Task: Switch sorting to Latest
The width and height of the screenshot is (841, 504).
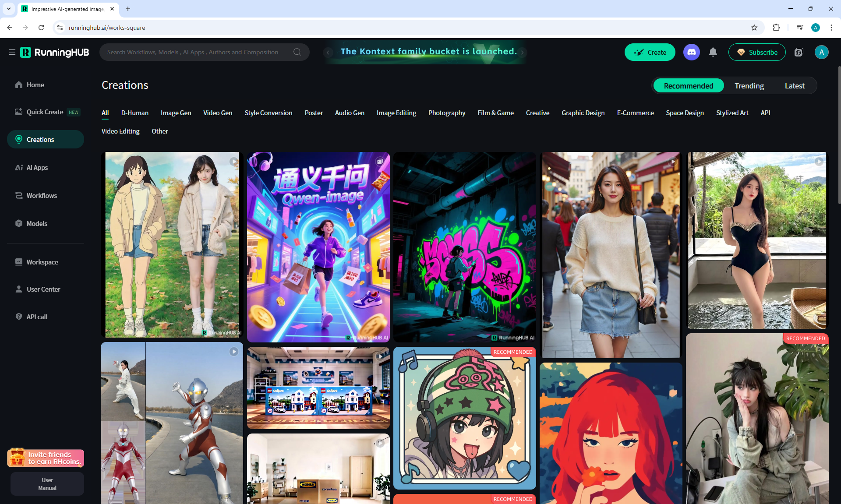Action: pos(794,86)
